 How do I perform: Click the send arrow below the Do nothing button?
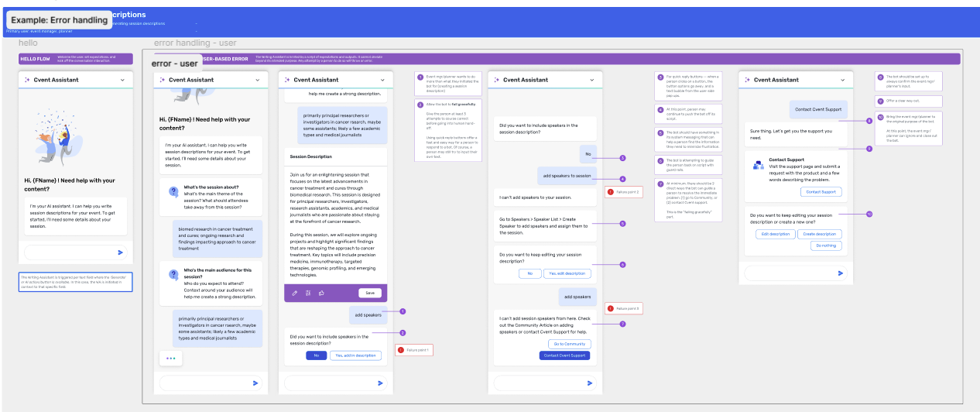tap(841, 273)
